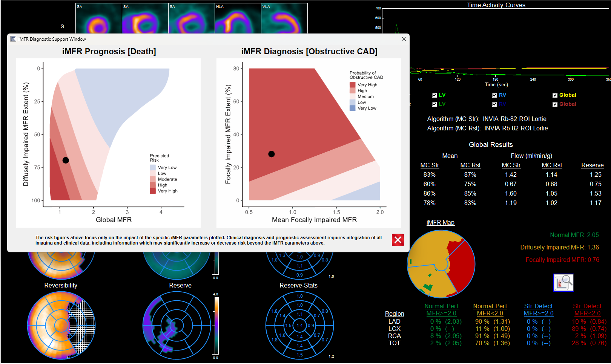This screenshot has width=611, height=364.
Task: Click the black data point on the Prognosis chart
Action: (65, 160)
